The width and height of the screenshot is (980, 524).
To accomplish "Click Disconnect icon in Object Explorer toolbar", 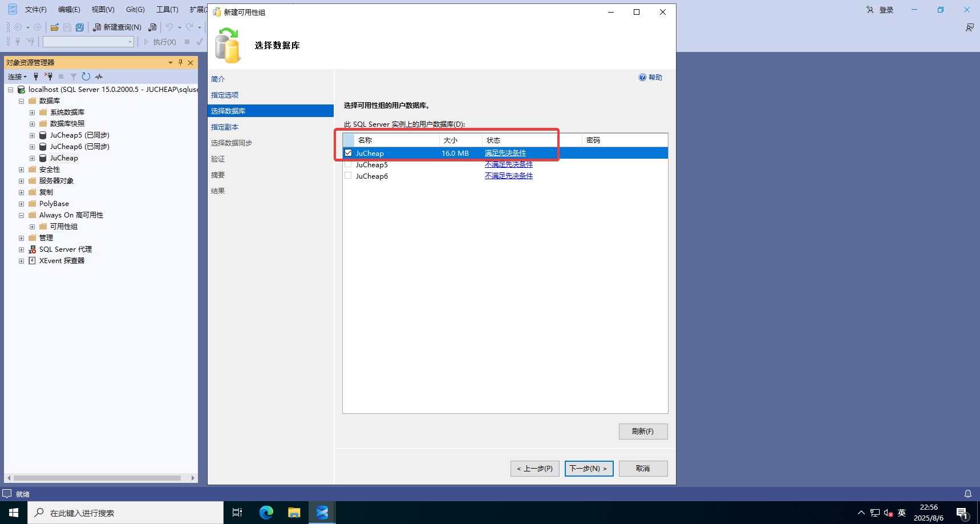I will (x=48, y=76).
